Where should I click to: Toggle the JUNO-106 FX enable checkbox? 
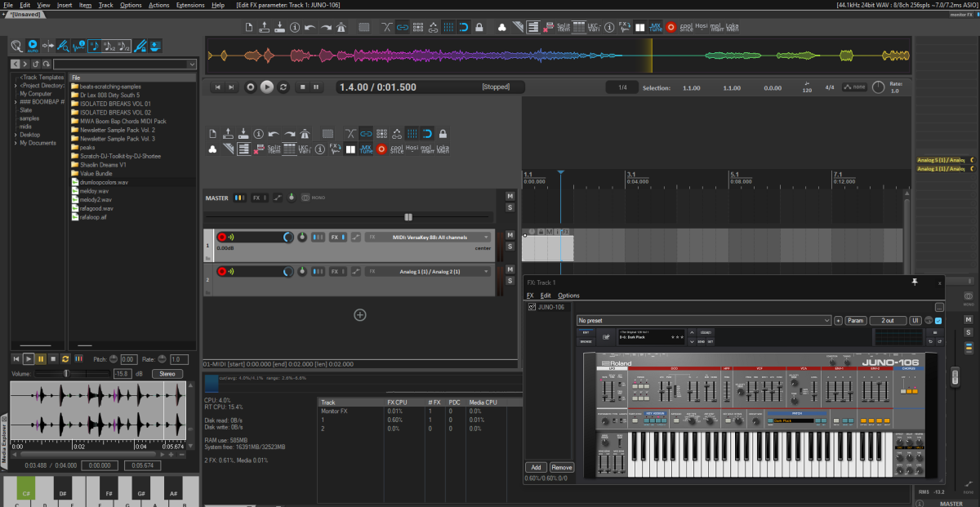531,307
